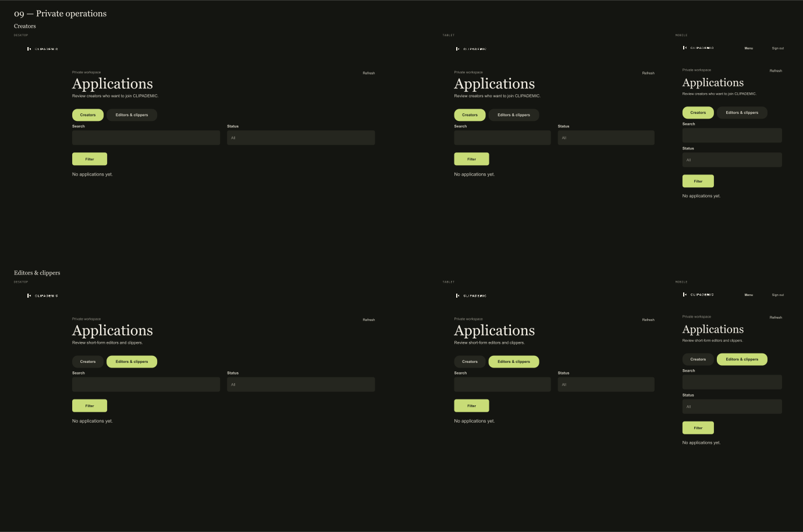Open Status dropdown in Creators section tablet frame
803x532 pixels.
pos(606,138)
